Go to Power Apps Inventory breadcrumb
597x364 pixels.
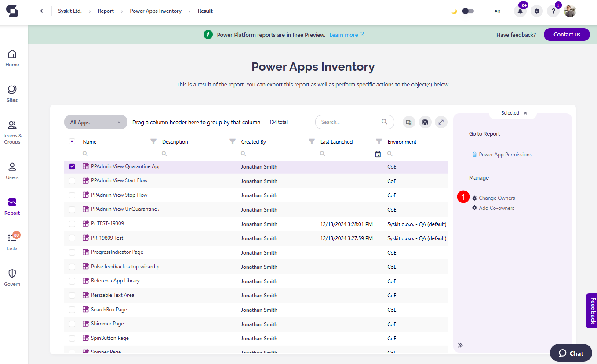pyautogui.click(x=156, y=11)
